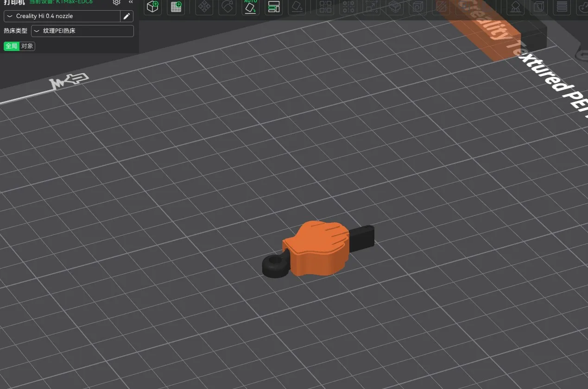Open the Creality Hi 0.4 nozzle dropdown

click(x=62, y=16)
